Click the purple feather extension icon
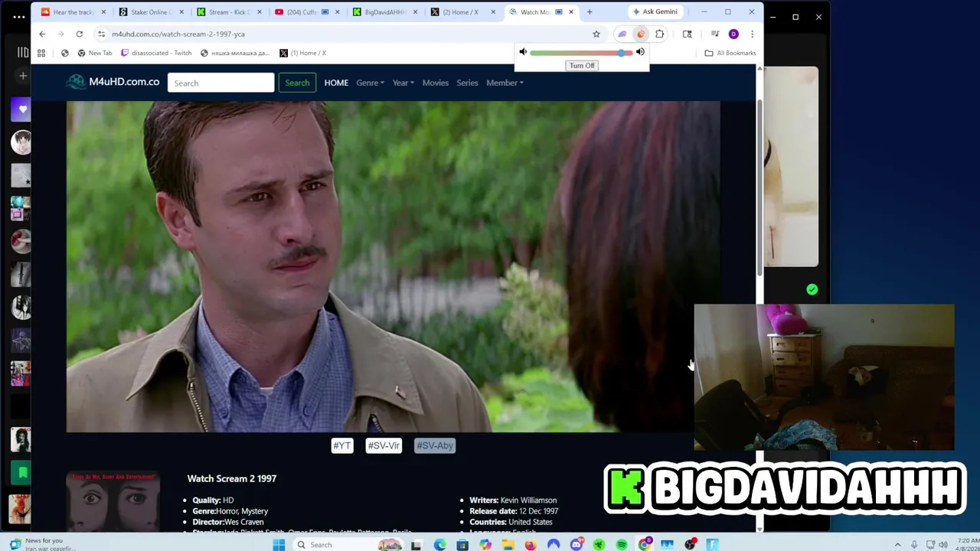 (x=622, y=34)
